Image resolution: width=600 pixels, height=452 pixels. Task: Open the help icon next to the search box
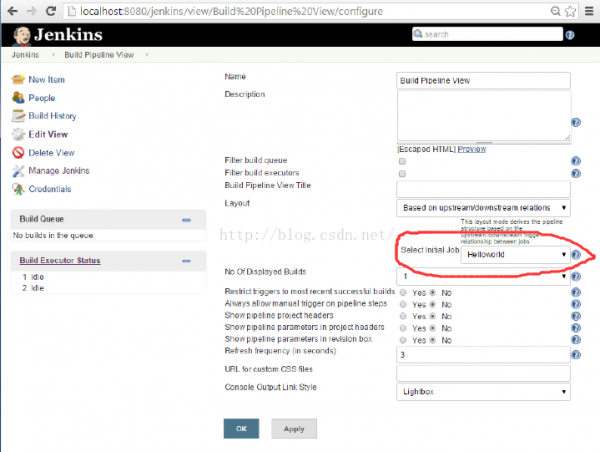point(570,35)
